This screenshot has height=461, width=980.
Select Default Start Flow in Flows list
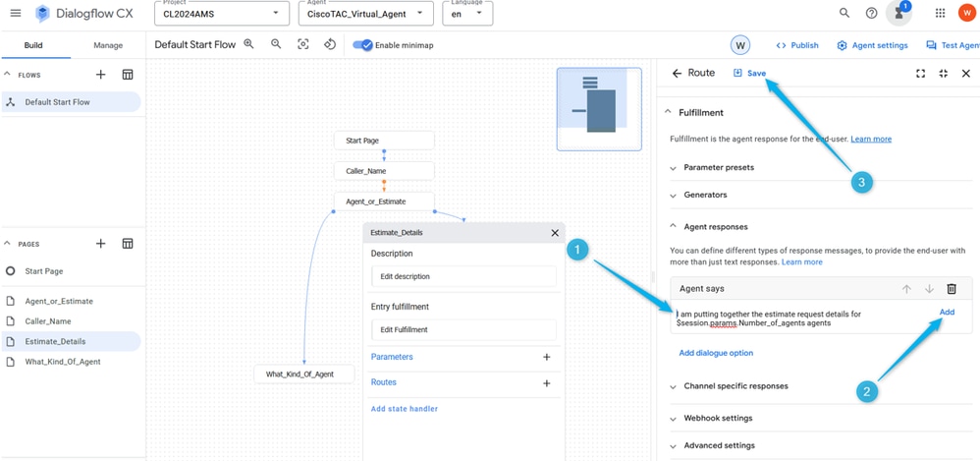point(72,102)
